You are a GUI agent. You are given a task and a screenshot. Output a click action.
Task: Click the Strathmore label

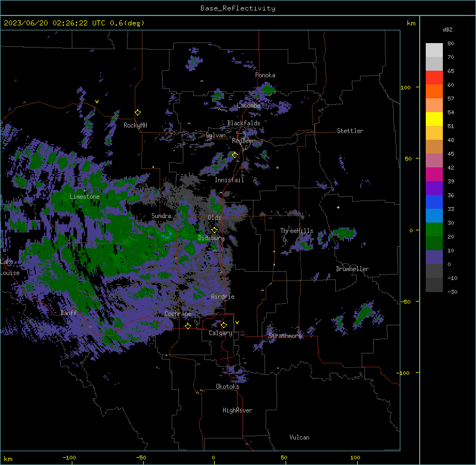pyautogui.click(x=285, y=336)
